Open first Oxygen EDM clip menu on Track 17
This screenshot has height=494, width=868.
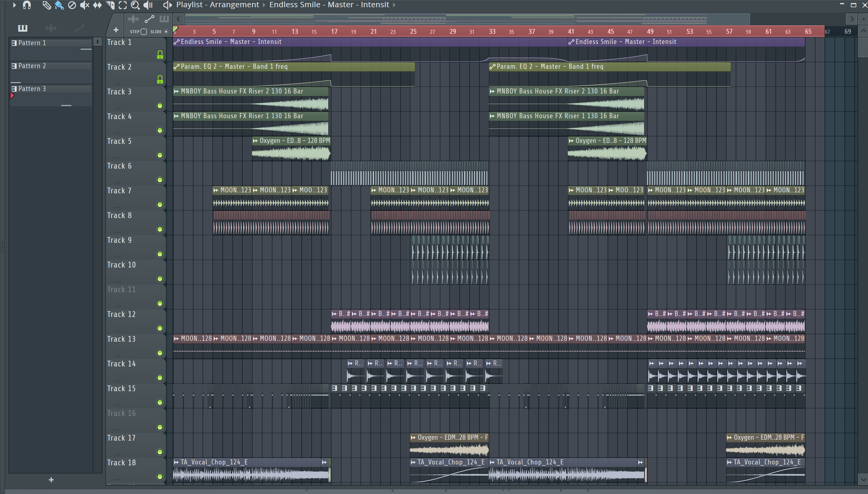[413, 438]
